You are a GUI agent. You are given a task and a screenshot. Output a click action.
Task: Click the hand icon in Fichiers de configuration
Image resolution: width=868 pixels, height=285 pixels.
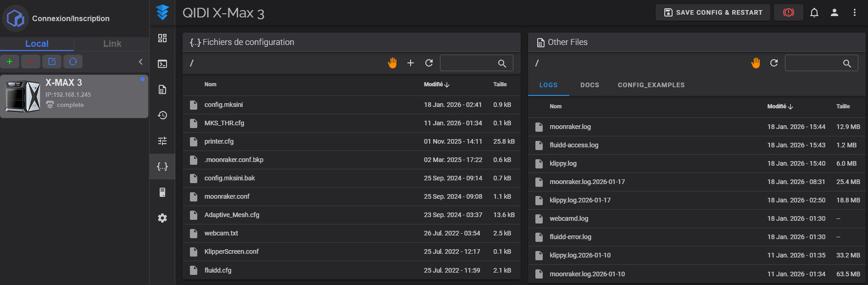coord(392,63)
